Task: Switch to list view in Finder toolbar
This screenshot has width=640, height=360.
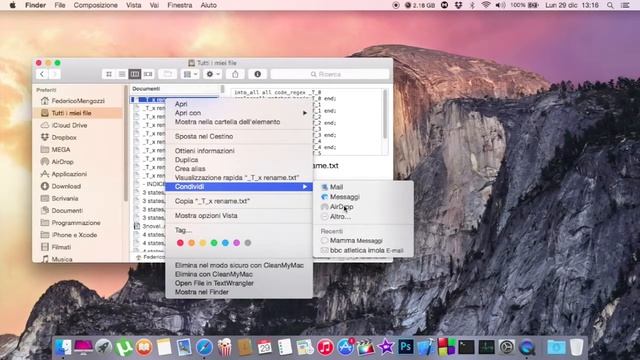Action: [122, 74]
